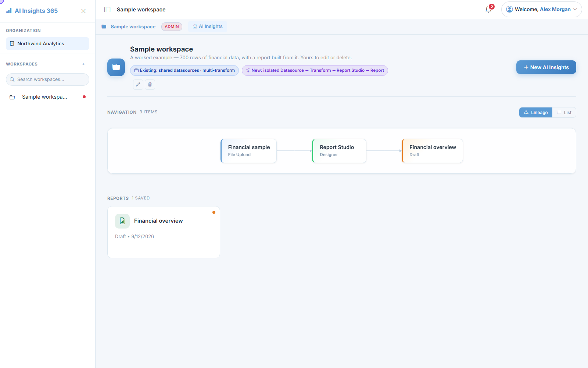Close the sidebar with the X icon
The height and width of the screenshot is (368, 588).
[83, 11]
